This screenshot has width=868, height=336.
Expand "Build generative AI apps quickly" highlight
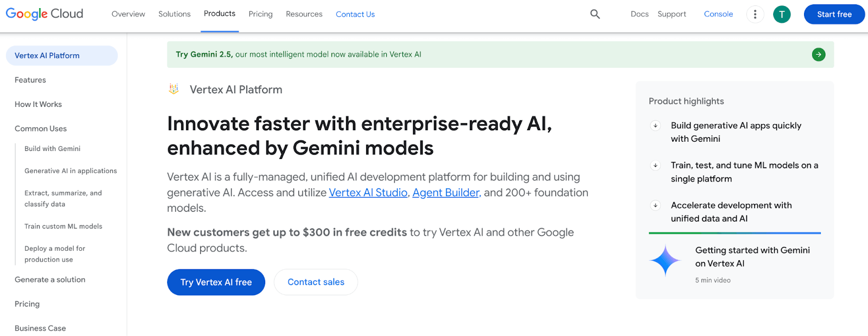[655, 126]
